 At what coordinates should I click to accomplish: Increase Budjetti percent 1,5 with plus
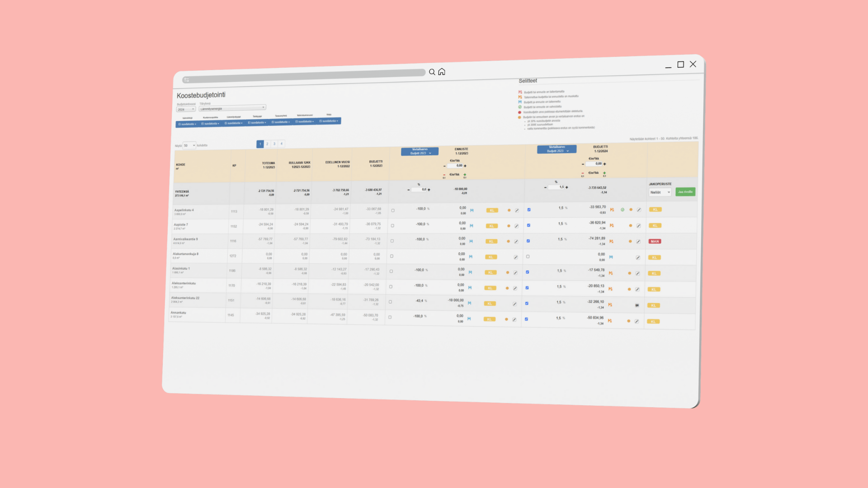click(566, 187)
